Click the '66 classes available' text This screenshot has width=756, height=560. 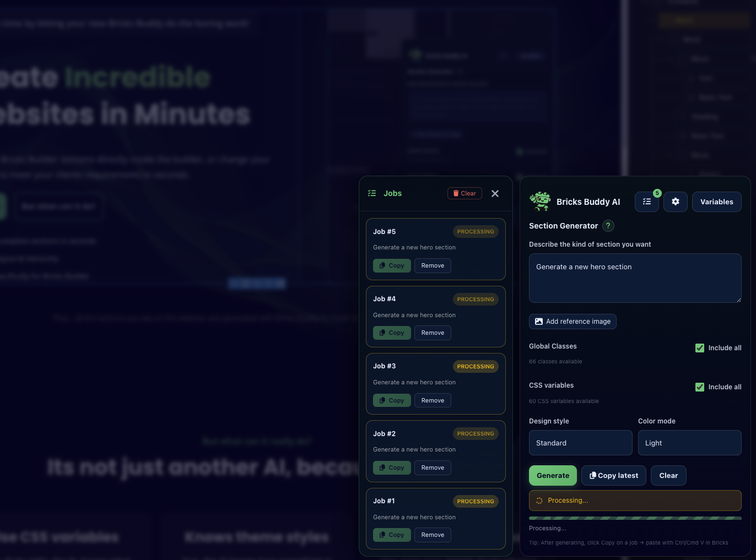tap(555, 362)
